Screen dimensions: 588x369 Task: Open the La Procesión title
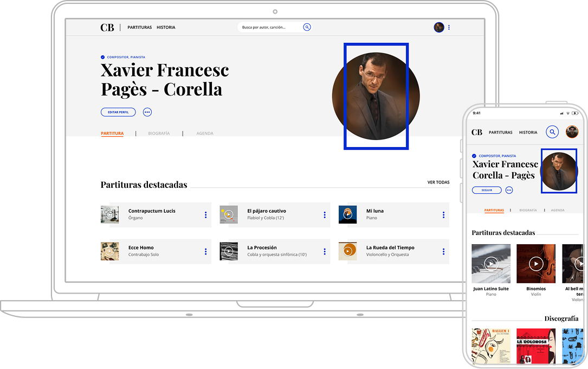click(262, 248)
